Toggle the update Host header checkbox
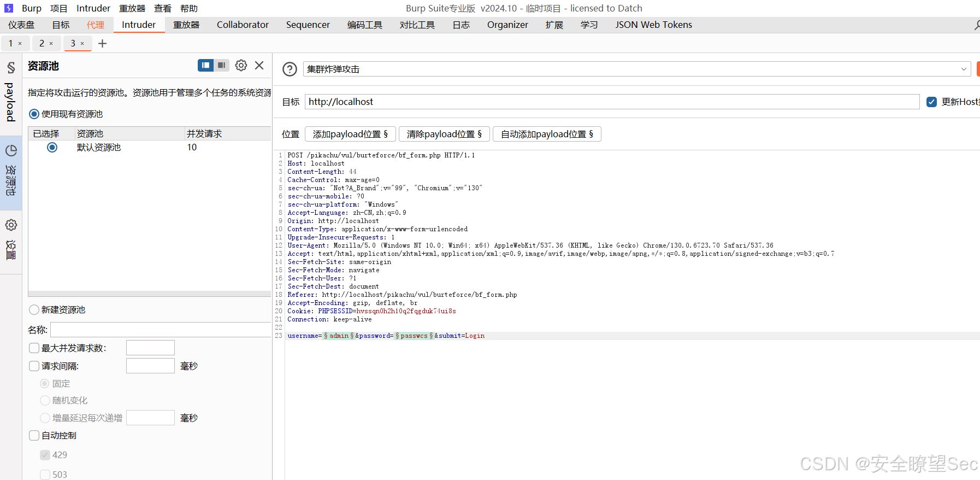Image resolution: width=980 pixels, height=480 pixels. [x=932, y=102]
